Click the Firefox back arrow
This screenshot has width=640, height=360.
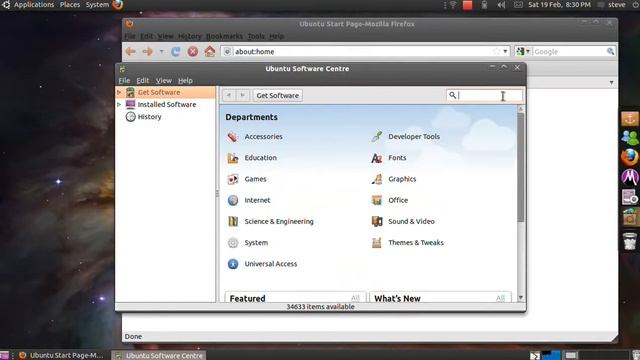point(131,51)
